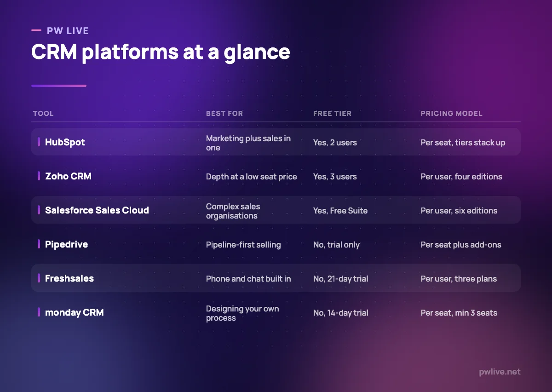Select the 'HubSpot' tool name

(65, 142)
